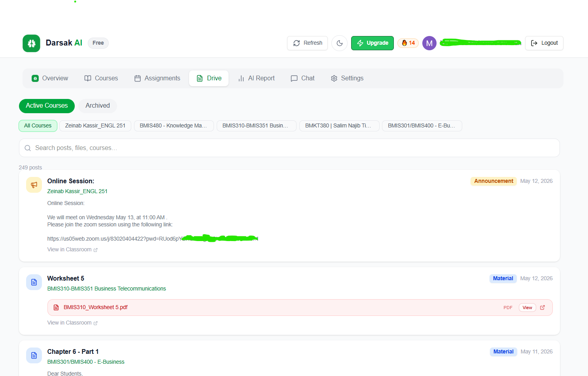Click the Refresh button
This screenshot has width=588, height=376.
(307, 43)
